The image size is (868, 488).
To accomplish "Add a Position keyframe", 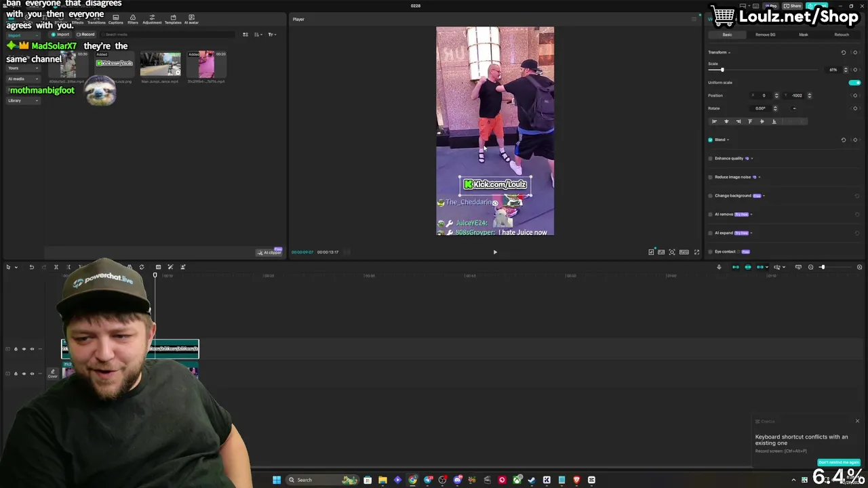I will [x=855, y=96].
